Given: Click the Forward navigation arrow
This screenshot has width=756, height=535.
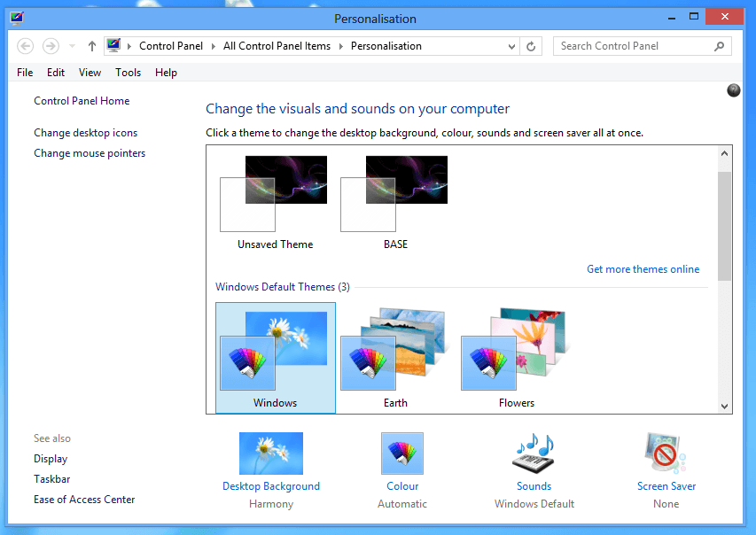Looking at the screenshot, I should (51, 46).
